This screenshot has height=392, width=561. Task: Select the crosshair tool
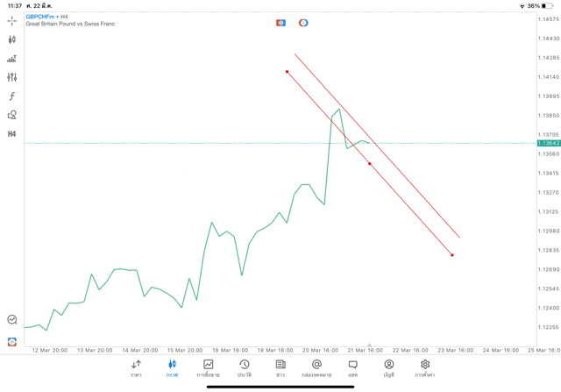pyautogui.click(x=12, y=21)
